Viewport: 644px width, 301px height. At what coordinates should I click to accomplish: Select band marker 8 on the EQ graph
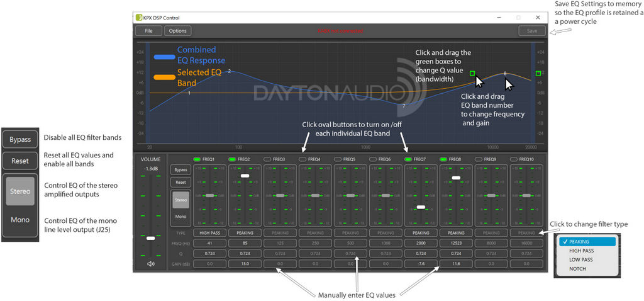pos(505,74)
